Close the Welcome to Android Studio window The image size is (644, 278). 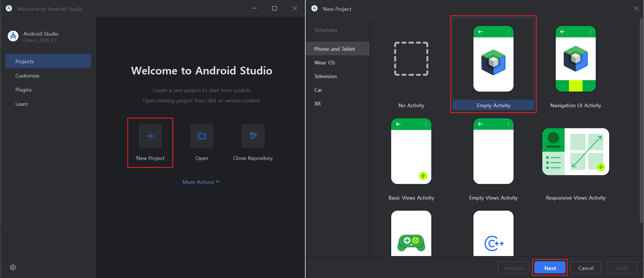coord(295,9)
